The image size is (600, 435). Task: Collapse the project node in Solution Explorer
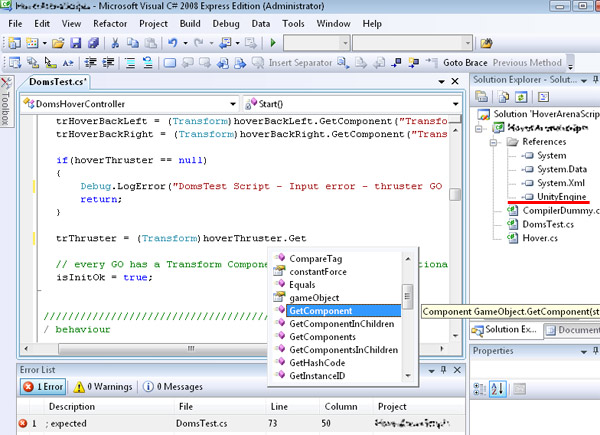point(479,129)
